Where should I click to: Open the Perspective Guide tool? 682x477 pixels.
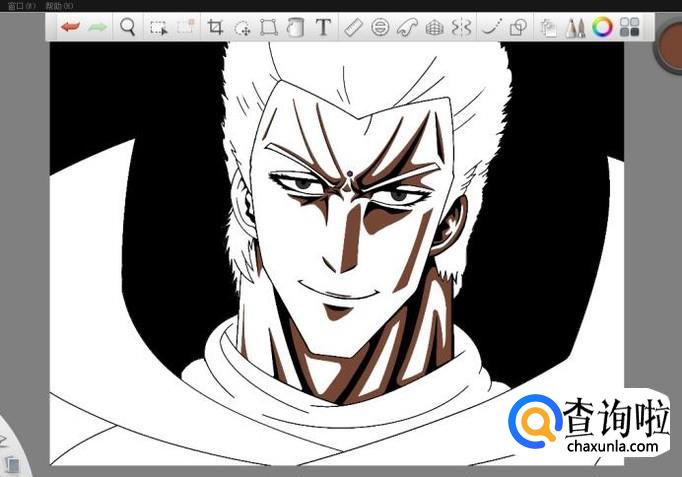click(x=434, y=27)
